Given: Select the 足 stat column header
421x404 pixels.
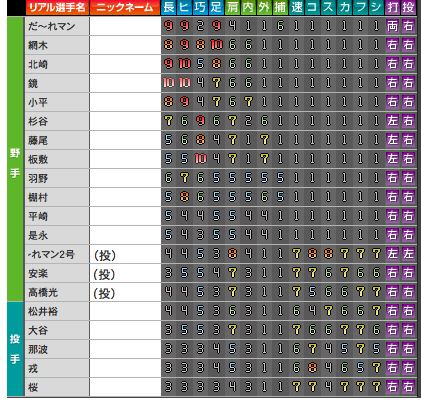Looking at the screenshot, I should (216, 7).
